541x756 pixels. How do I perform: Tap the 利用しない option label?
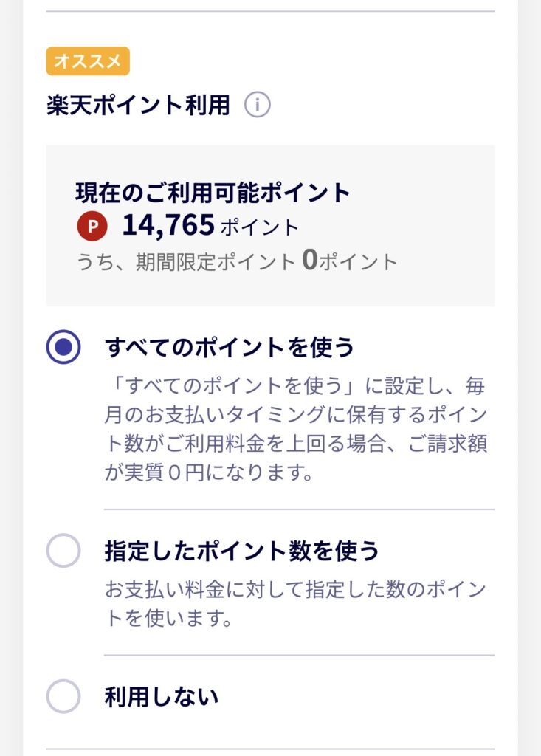coord(162,696)
